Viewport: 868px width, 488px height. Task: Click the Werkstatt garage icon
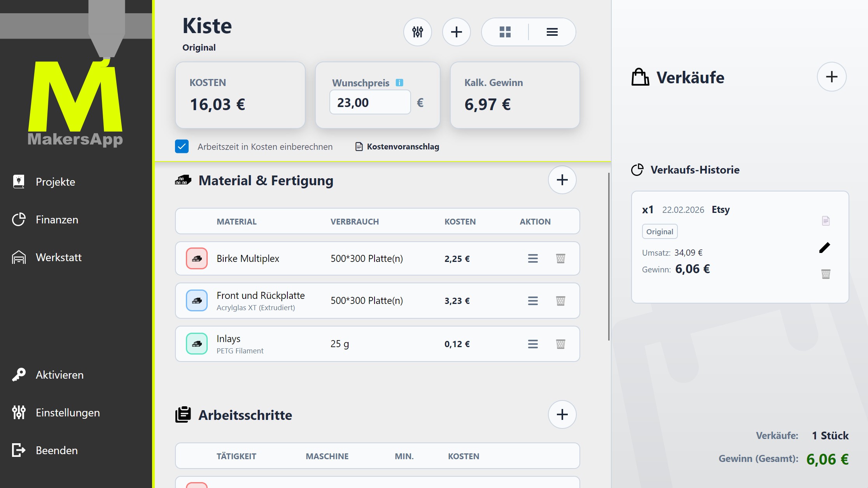(x=19, y=257)
